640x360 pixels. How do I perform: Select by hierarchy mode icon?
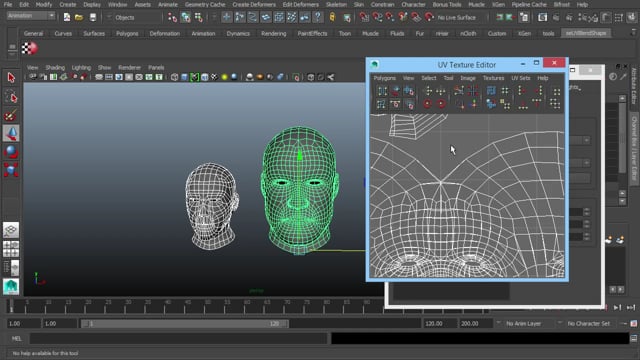tap(172, 17)
